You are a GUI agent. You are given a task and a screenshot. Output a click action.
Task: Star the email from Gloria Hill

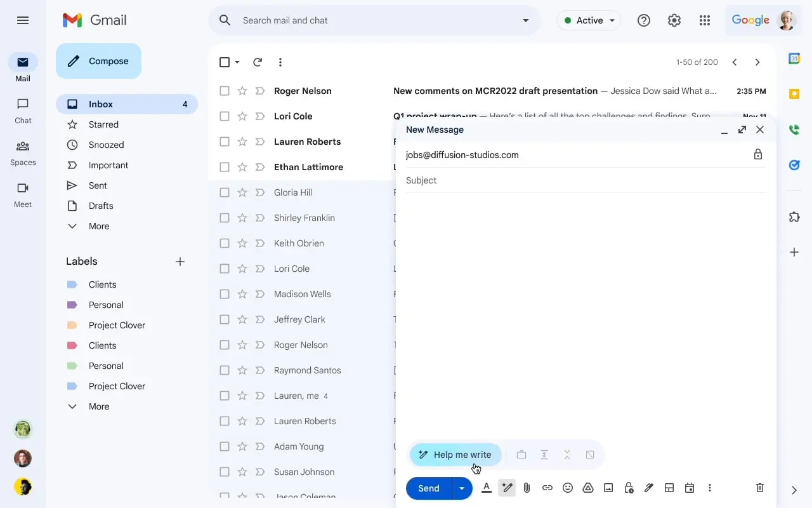coord(242,192)
